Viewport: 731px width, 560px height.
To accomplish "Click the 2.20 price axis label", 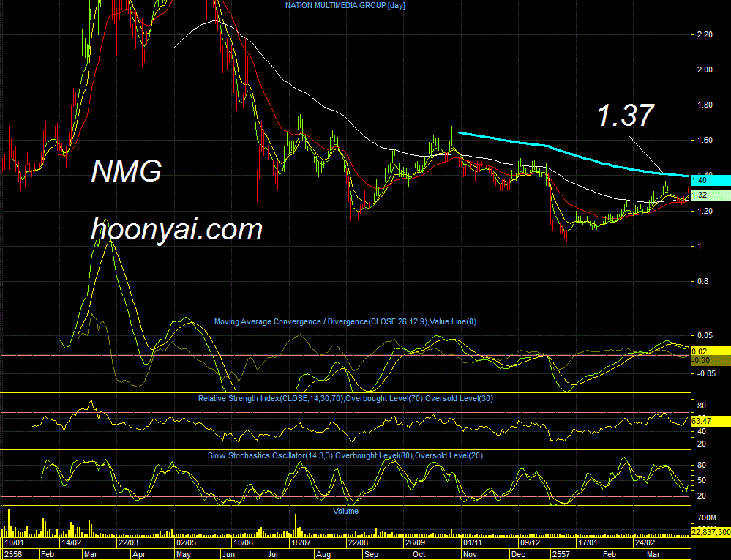I will (705, 35).
